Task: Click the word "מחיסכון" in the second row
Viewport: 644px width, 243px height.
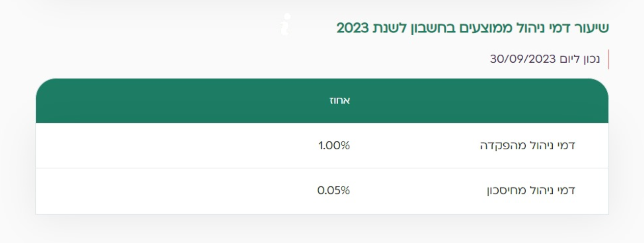Action: 504,190
